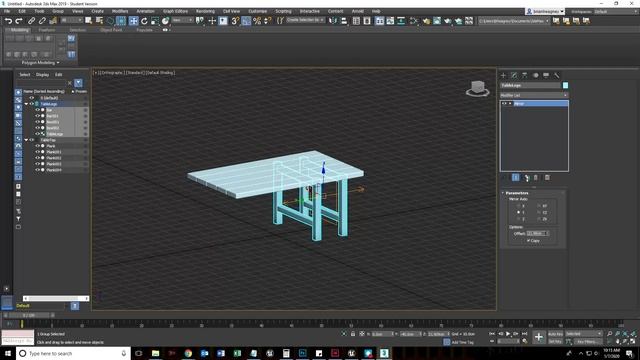Screen dimensions: 640x360
Task: Click the large Set Keys plus button
Action: click(x=539, y=337)
